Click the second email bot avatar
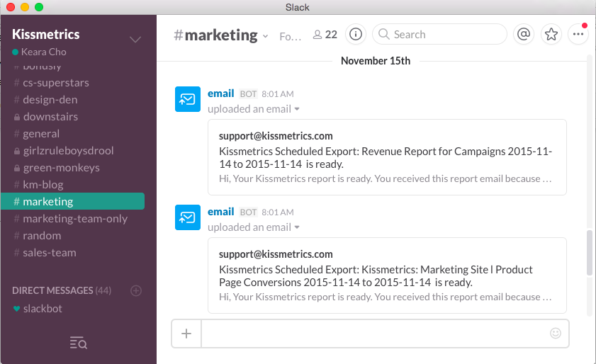Viewport: 596px width, 364px height. coord(187,217)
